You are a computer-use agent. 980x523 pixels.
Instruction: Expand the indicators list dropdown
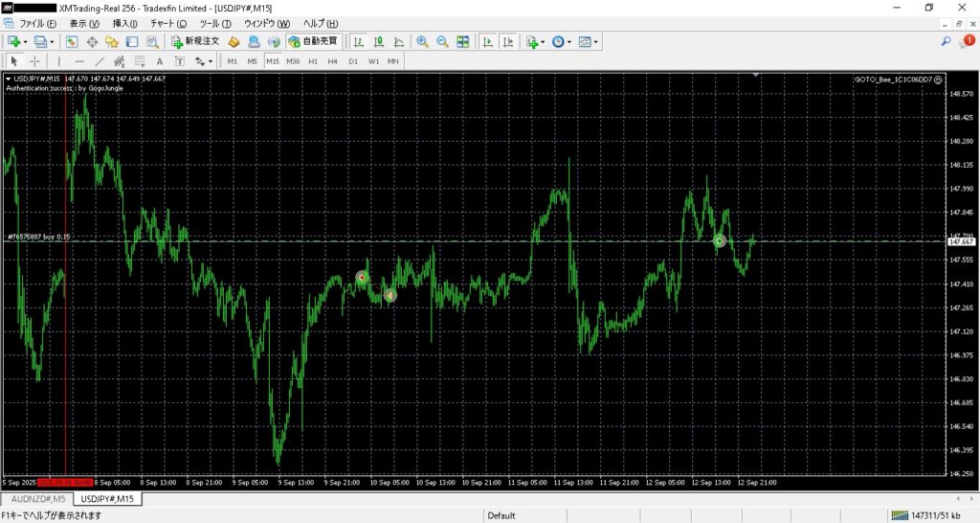(543, 42)
